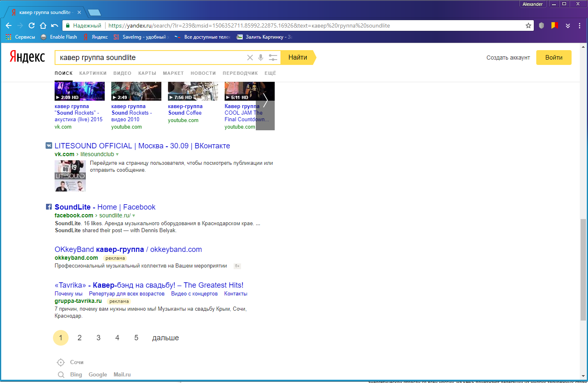
Task: Switch to the МАРКЕТ tab
Action: (173, 73)
